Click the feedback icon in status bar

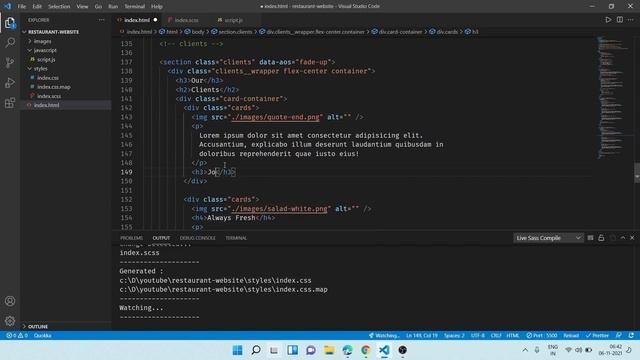coord(619,336)
